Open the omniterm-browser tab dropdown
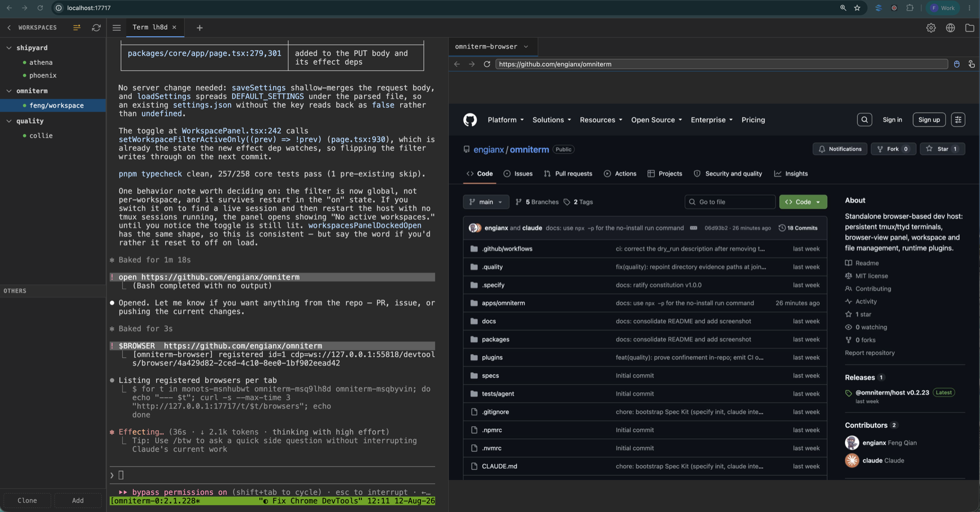Viewport: 980px width, 512px height. pos(526,46)
